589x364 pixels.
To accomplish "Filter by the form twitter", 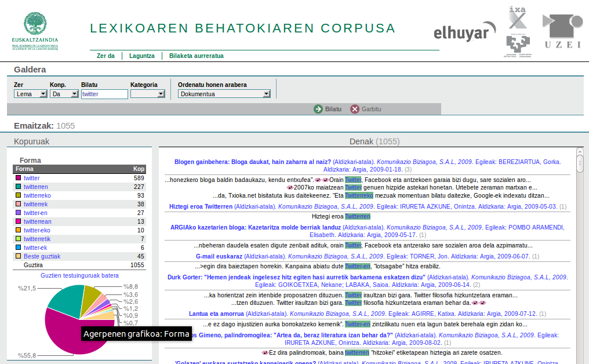I will point(31,178).
